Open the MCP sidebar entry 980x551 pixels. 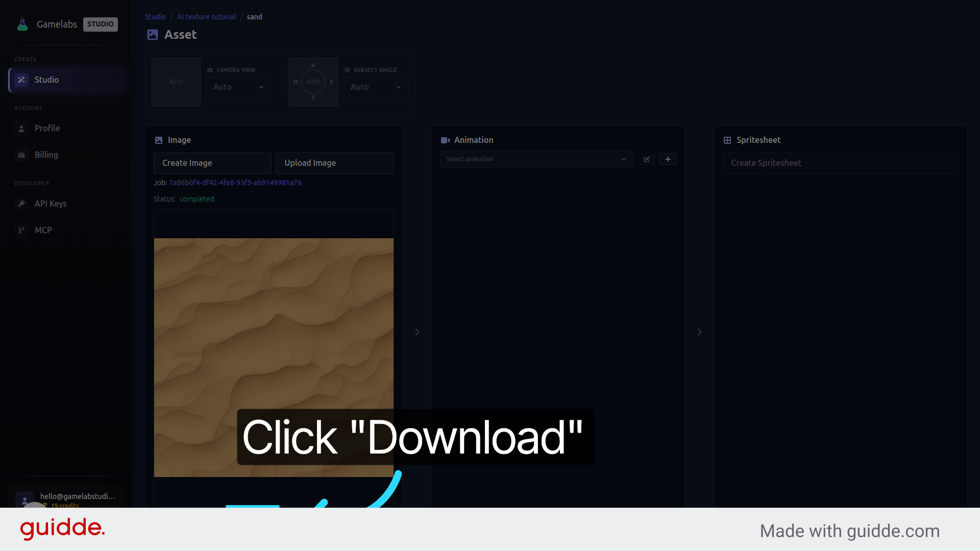pyautogui.click(x=66, y=230)
